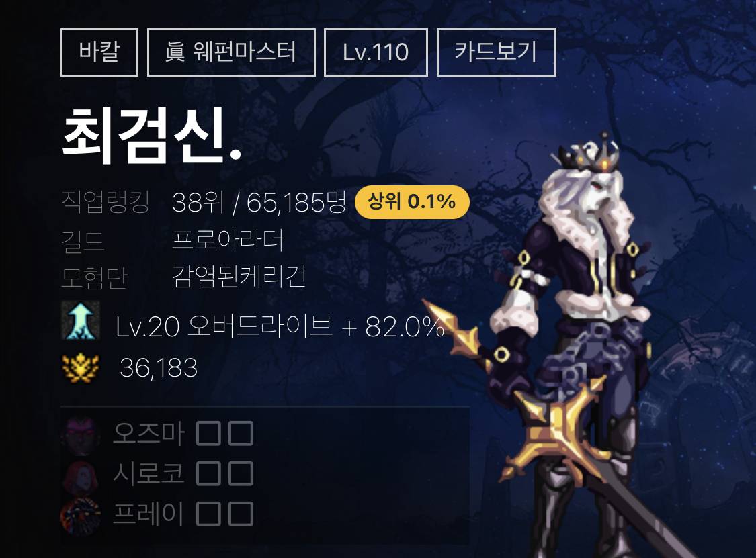756x558 pixels.
Task: Click the Overdrive skill icon
Action: coord(81,321)
